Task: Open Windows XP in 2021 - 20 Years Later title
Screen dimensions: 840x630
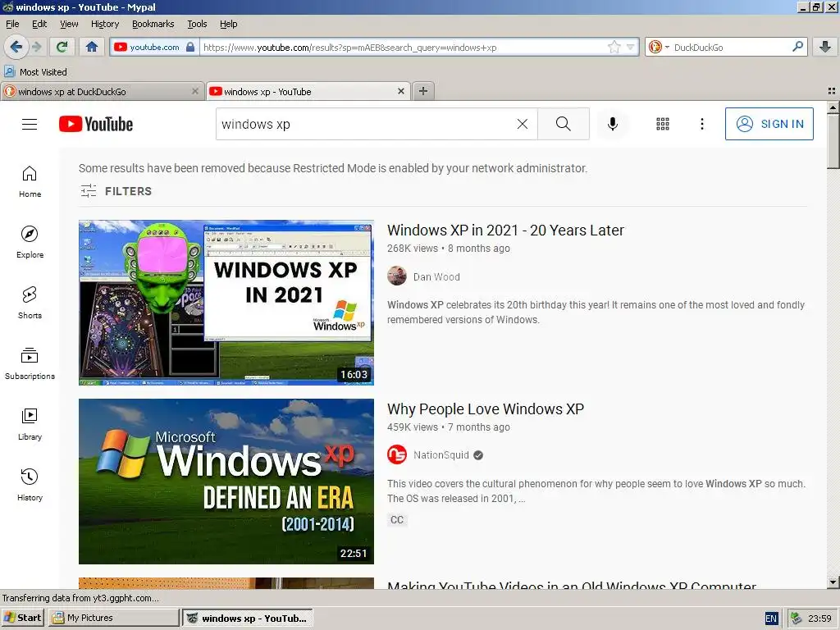Action: 505,231
